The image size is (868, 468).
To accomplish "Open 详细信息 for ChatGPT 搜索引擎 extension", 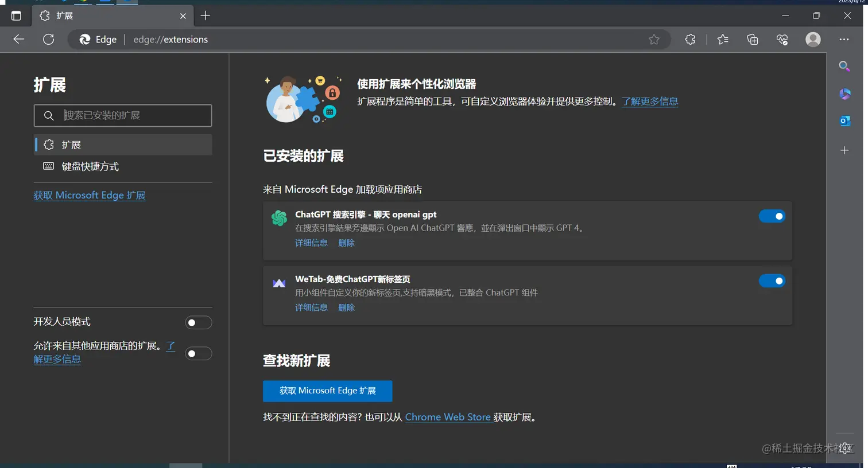I will pos(311,243).
